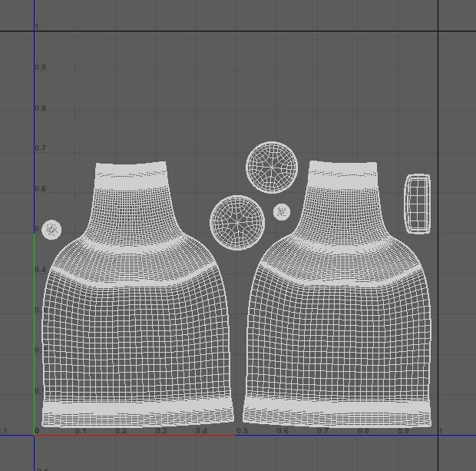This screenshot has width=476, height=471.
Task: Select the small circular shell by the green axis
Action: click(51, 230)
